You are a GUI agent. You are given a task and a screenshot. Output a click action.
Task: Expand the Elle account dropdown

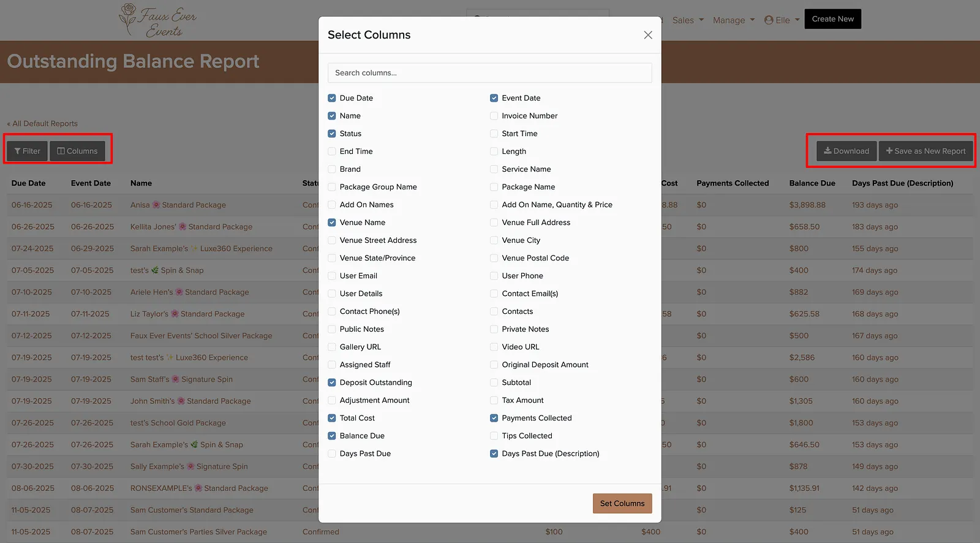pos(782,20)
